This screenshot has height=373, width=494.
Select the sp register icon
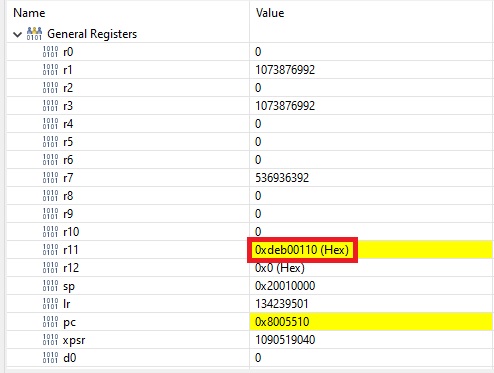click(50, 286)
